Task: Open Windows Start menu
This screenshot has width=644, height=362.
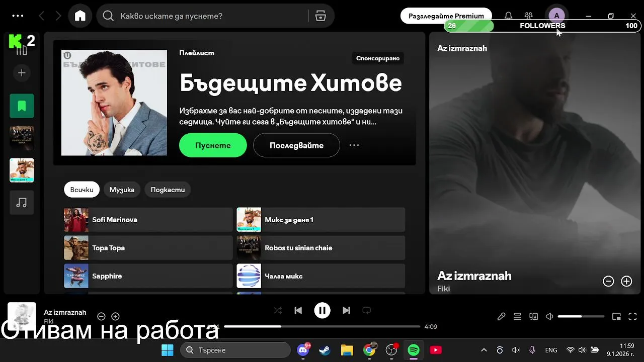Action: pyautogui.click(x=167, y=350)
